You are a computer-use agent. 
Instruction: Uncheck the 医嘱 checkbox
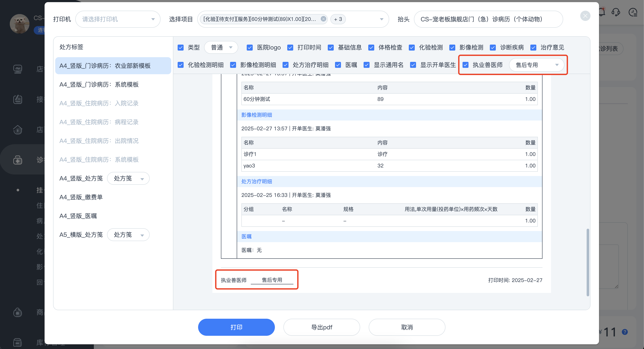[x=338, y=65]
